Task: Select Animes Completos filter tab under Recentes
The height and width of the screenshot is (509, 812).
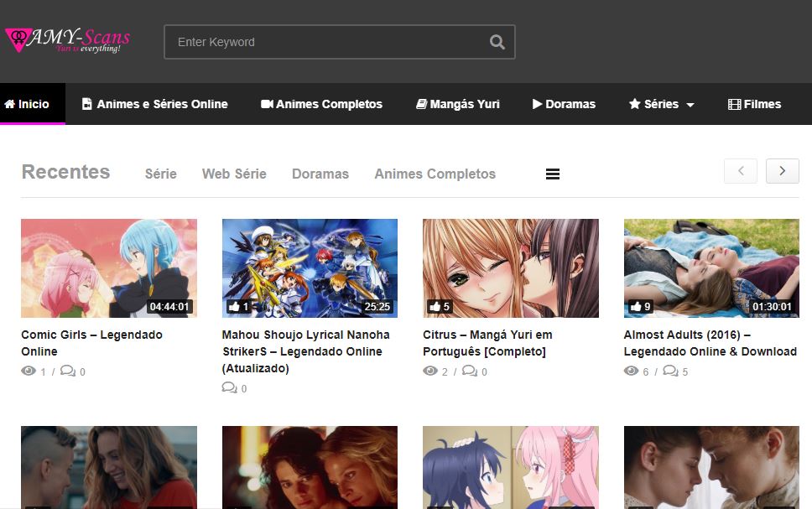Action: (x=435, y=174)
